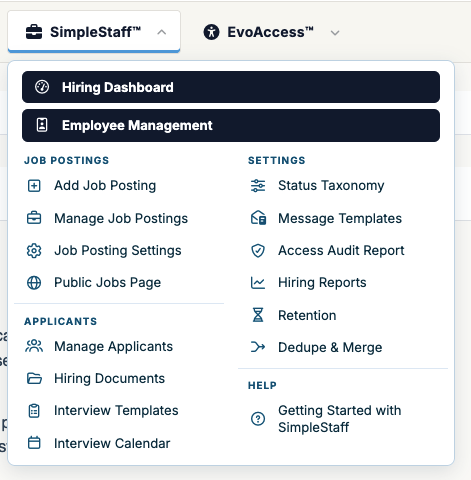Collapse the SimpleStaff menu chevron

(162, 32)
